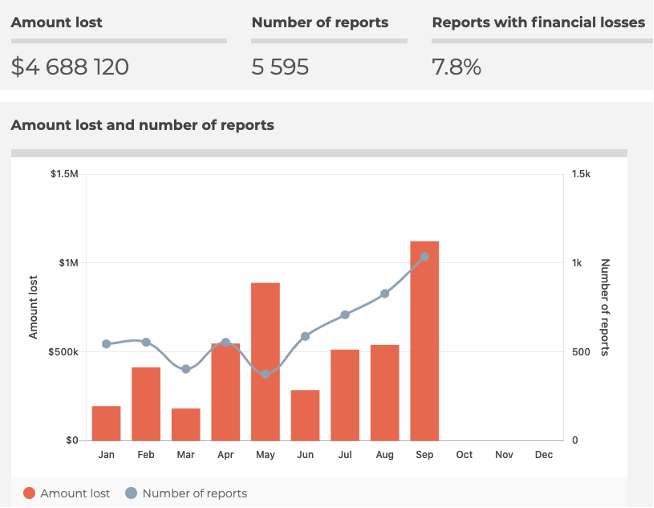
Task: Select the June data point on the reports line
Action: point(305,336)
